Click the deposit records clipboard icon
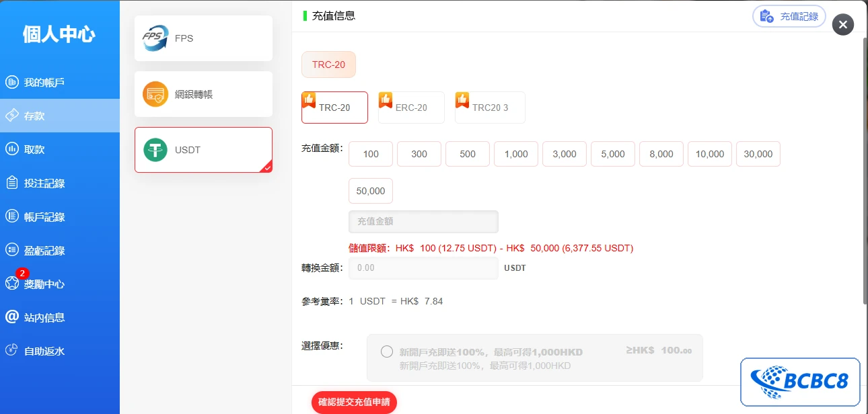 766,17
